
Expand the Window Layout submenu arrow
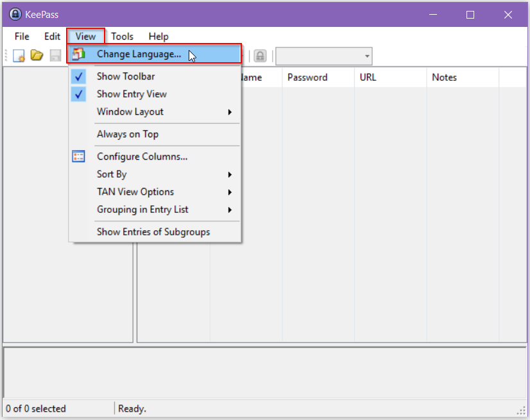pos(230,112)
